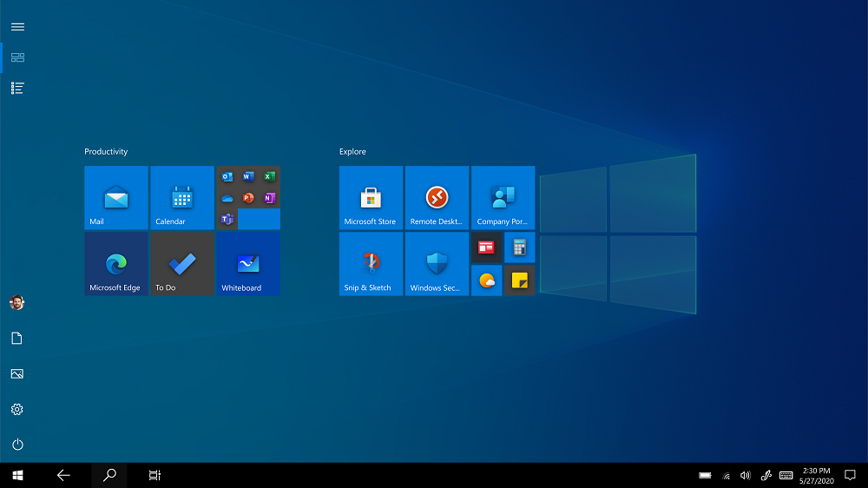Open the clock showing 2:30 PM
This screenshot has width=868, height=488.
point(817,475)
